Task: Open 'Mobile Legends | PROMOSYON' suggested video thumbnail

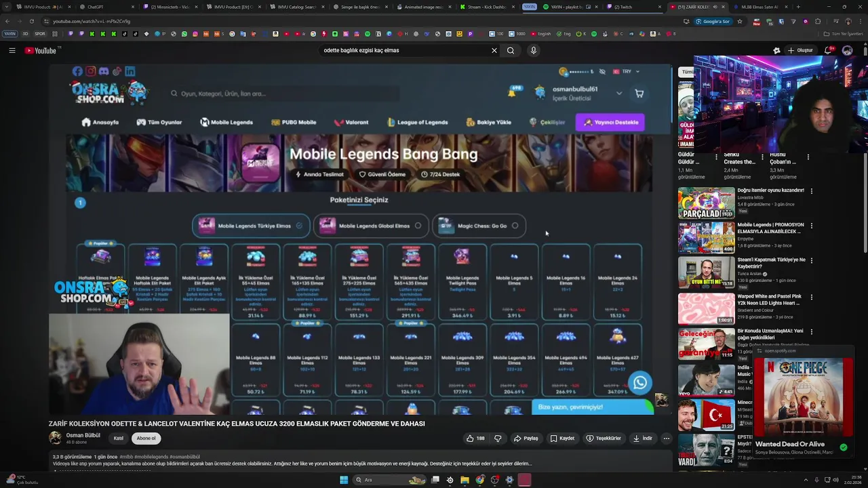Action: pos(706,238)
